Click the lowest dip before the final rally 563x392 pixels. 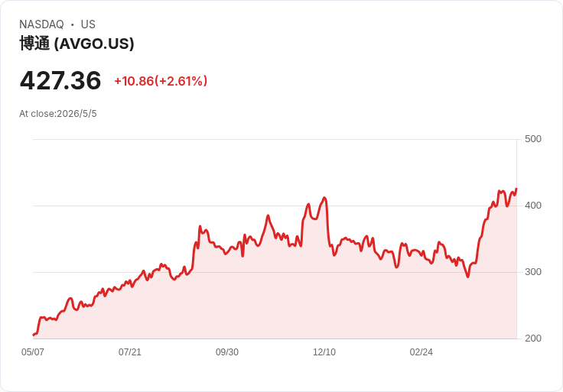click(467, 277)
